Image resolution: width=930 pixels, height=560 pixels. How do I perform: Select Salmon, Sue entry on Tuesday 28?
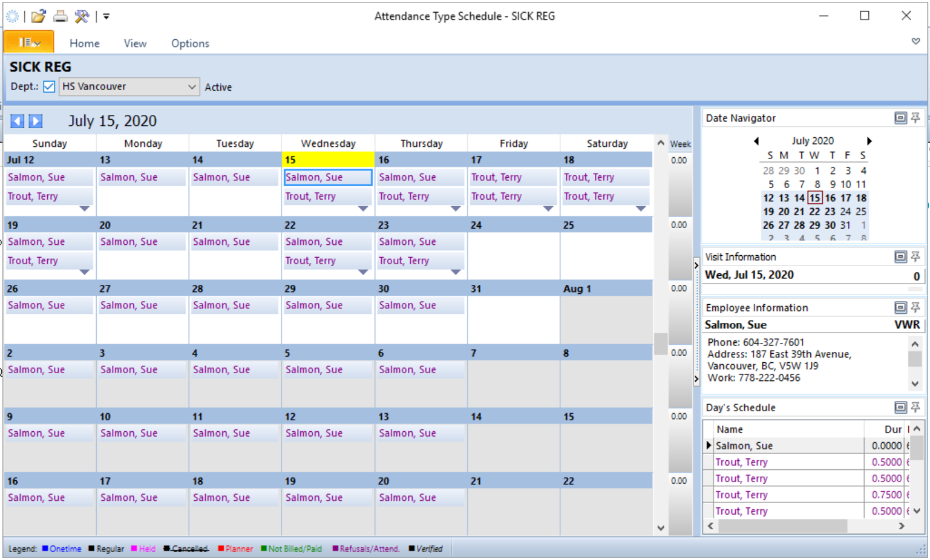click(235, 305)
